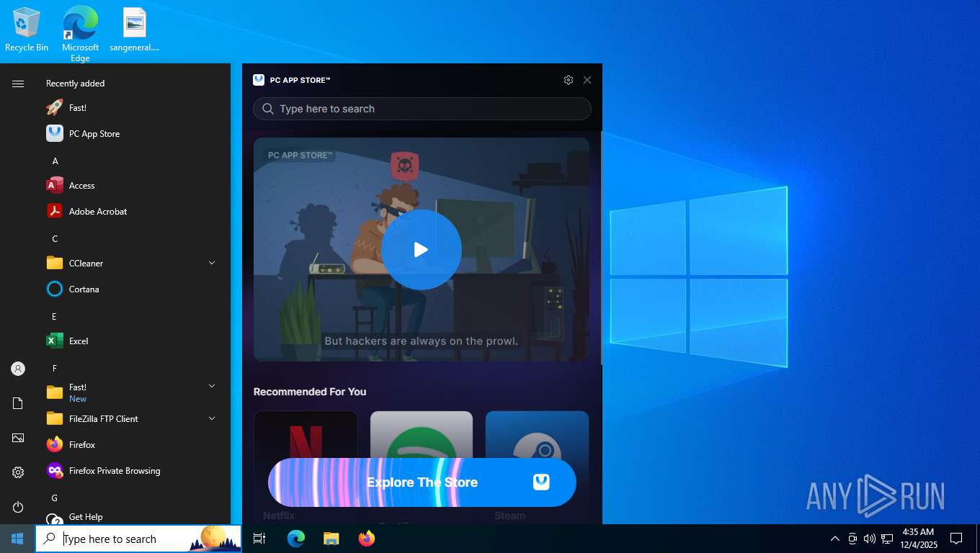The image size is (980, 553).
Task: Click the PC App Store logo icon
Action: 259,80
